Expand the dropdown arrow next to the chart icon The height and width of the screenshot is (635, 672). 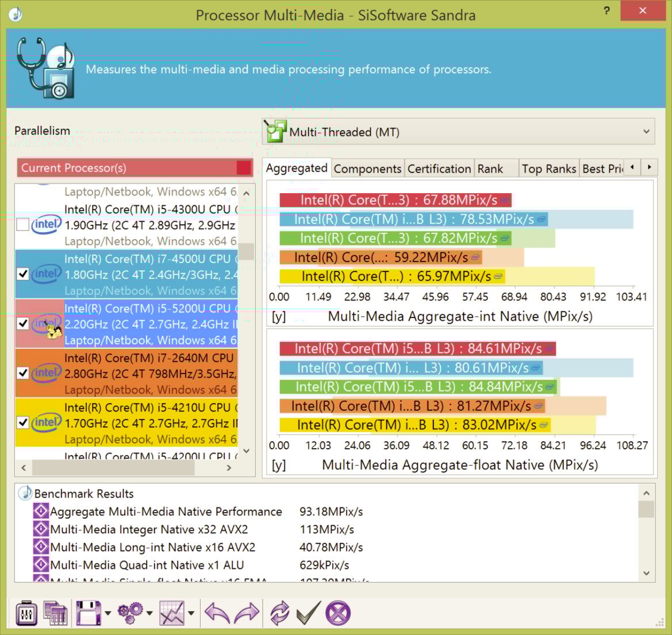coord(191,613)
